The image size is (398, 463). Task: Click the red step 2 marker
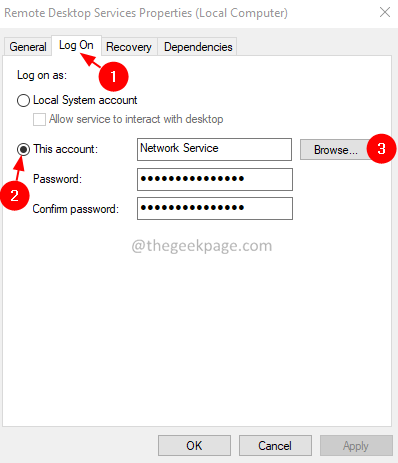point(15,196)
